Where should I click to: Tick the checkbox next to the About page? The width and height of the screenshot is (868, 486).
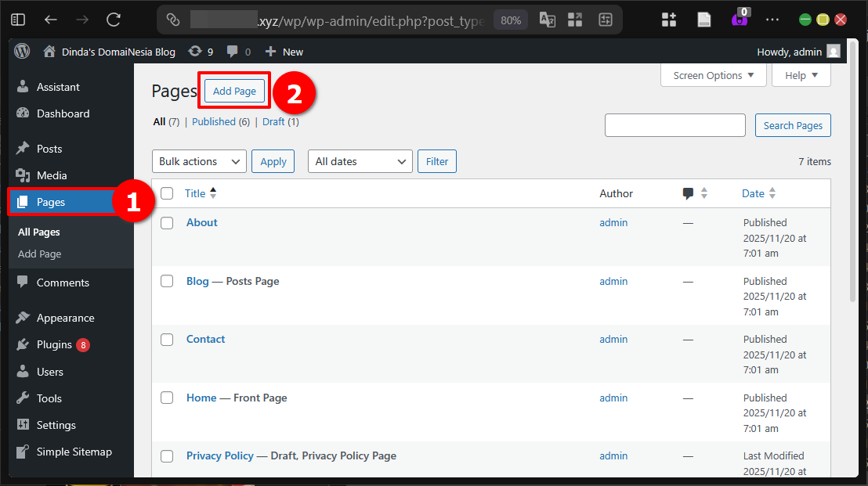(167, 222)
